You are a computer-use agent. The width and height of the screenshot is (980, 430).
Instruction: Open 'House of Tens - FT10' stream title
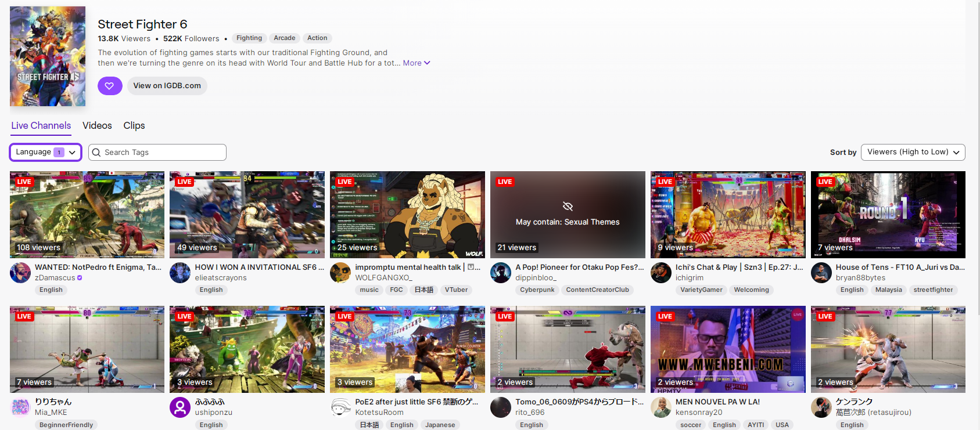[900, 268]
